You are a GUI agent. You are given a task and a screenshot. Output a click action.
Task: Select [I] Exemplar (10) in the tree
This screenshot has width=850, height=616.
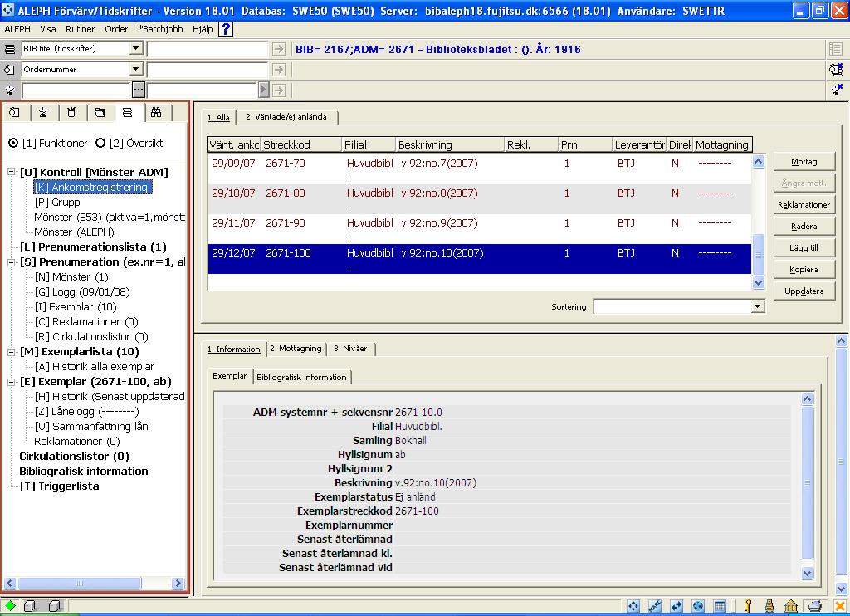click(x=76, y=307)
